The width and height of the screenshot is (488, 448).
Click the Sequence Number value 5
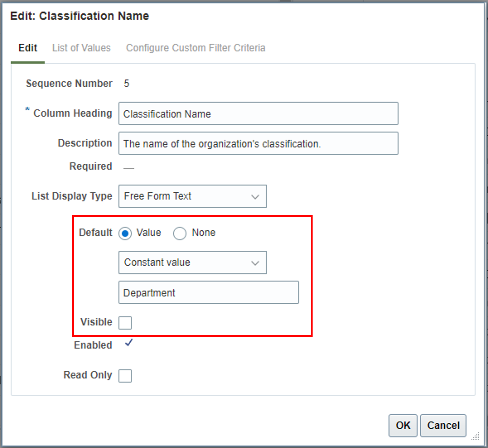coord(127,83)
